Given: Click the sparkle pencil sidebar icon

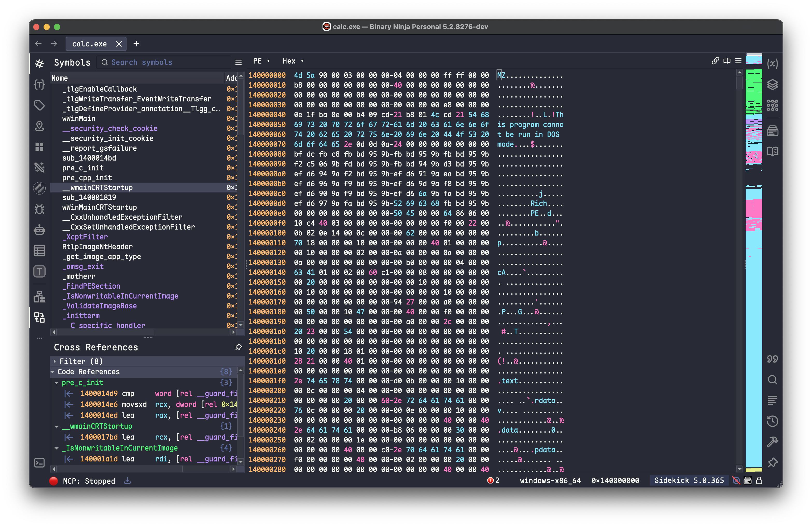Looking at the screenshot, I should tap(39, 167).
